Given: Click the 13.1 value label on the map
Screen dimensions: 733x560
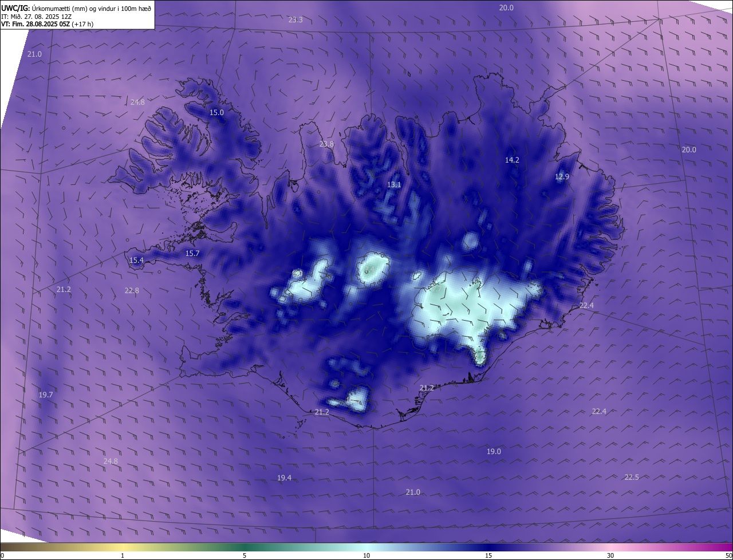Looking at the screenshot, I should [x=394, y=184].
